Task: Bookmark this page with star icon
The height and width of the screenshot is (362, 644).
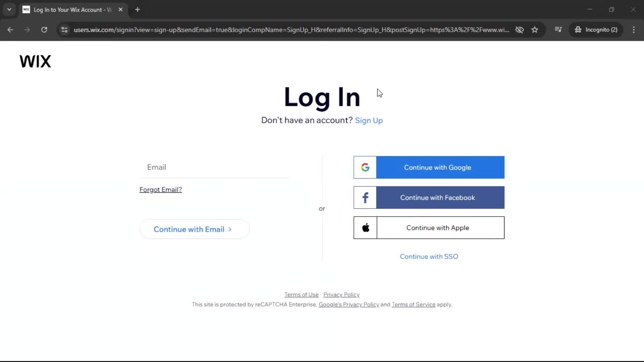Action: 535,30
